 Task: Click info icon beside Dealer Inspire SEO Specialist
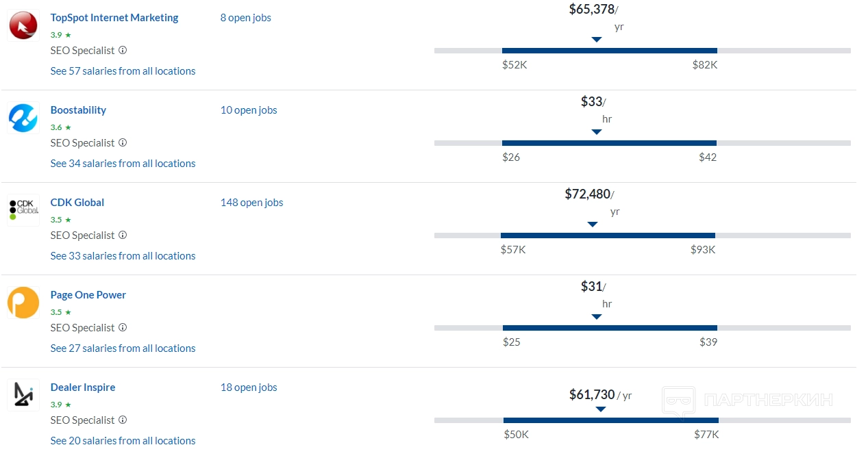[x=123, y=420]
